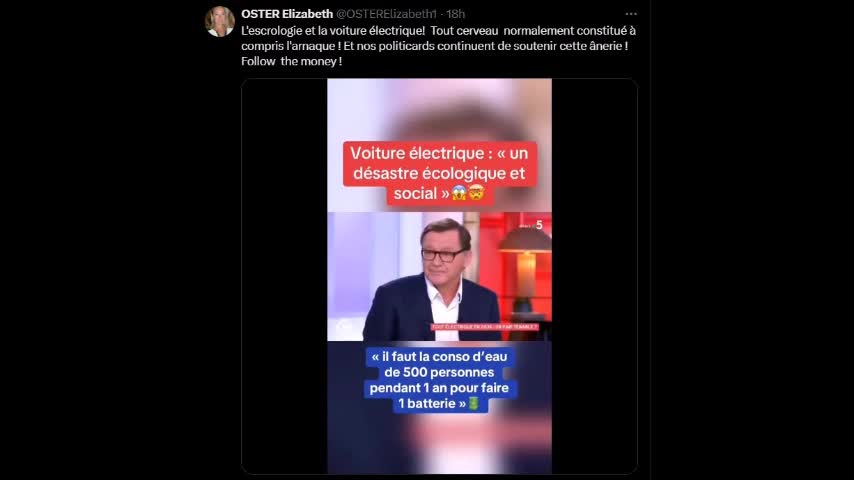Image resolution: width=854 pixels, height=480 pixels.
Task: Click the 18h timestamp of the post
Action: 456,14
